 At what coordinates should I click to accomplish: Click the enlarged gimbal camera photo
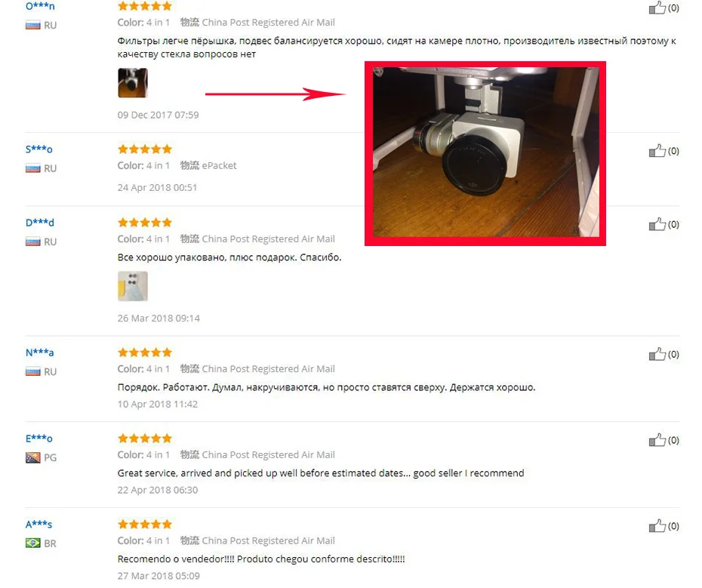(x=485, y=153)
